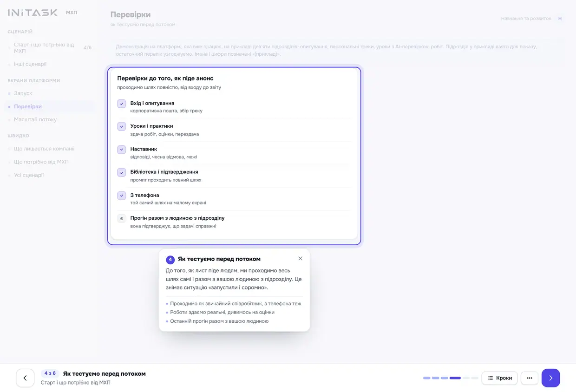Image resolution: width=576 pixels, height=392 pixels.
Task: Uncheck the «Уроки і практики» checkbox
Action: 122,126
